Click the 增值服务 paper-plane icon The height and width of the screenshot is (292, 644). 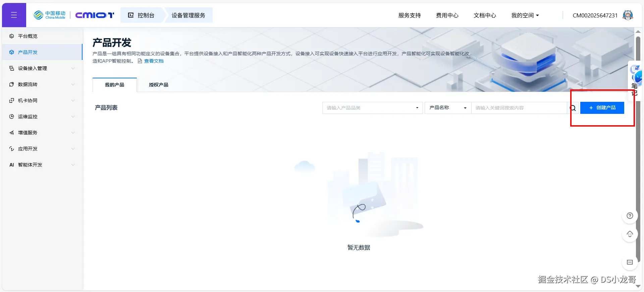tap(12, 133)
